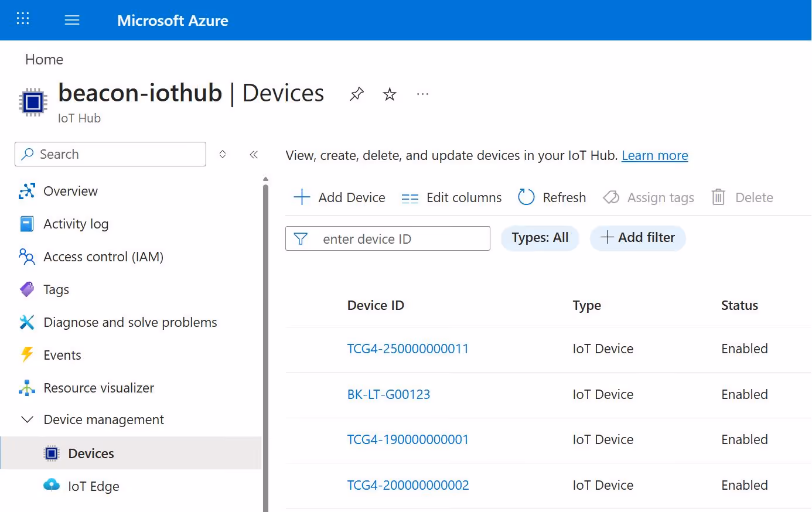The image size is (812, 512).
Task: Go to Home breadcrumb
Action: (44, 60)
